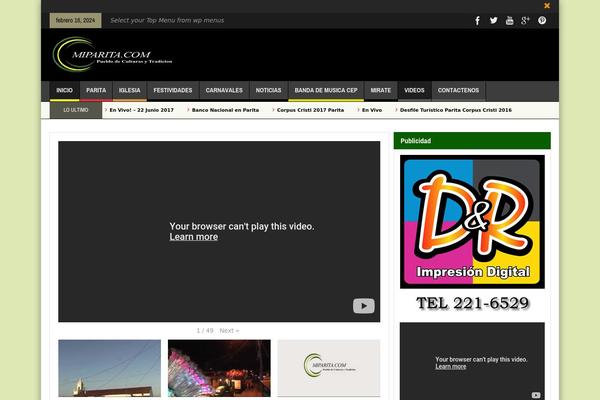The height and width of the screenshot is (400, 600).
Task: Open the MIRATE menu item
Action: point(381,91)
